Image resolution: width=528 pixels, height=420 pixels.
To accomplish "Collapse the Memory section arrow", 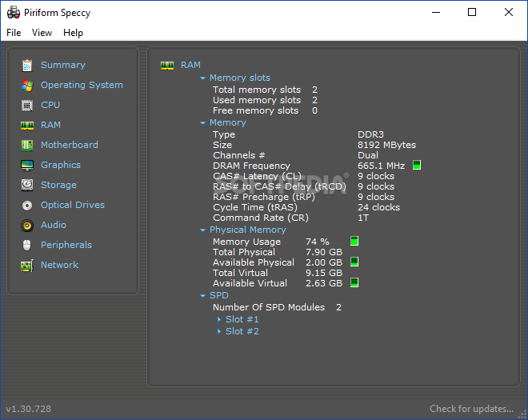I will click(x=202, y=123).
